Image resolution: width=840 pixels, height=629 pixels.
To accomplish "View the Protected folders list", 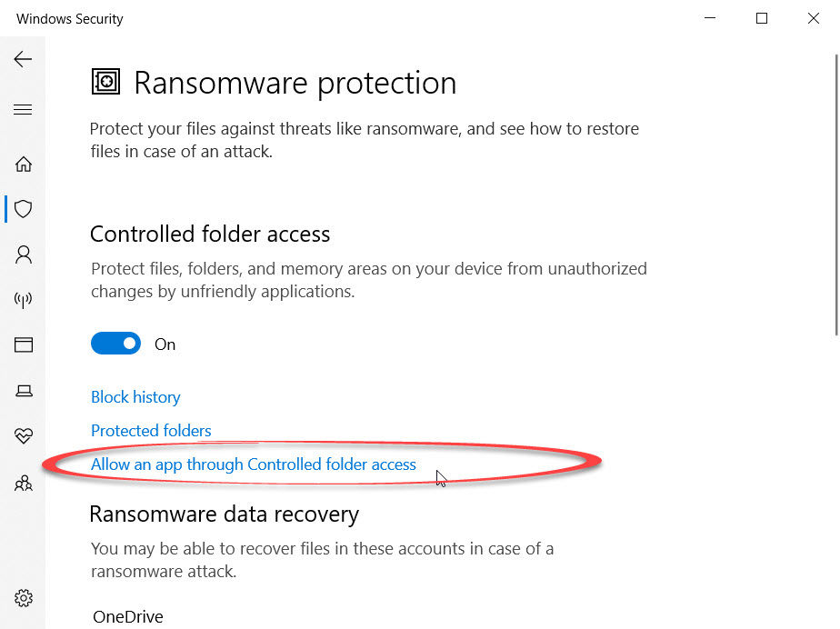I will click(151, 430).
